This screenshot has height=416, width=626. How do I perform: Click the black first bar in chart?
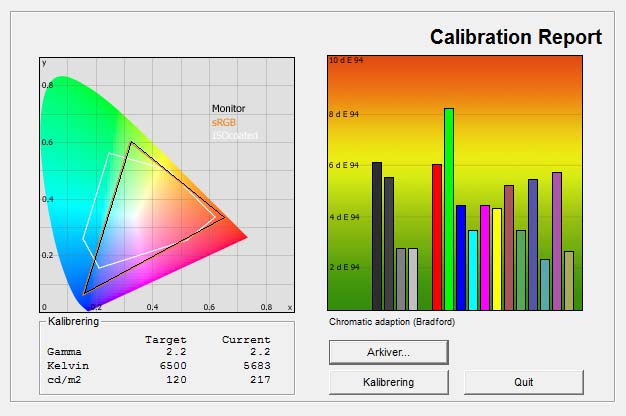tap(377, 236)
